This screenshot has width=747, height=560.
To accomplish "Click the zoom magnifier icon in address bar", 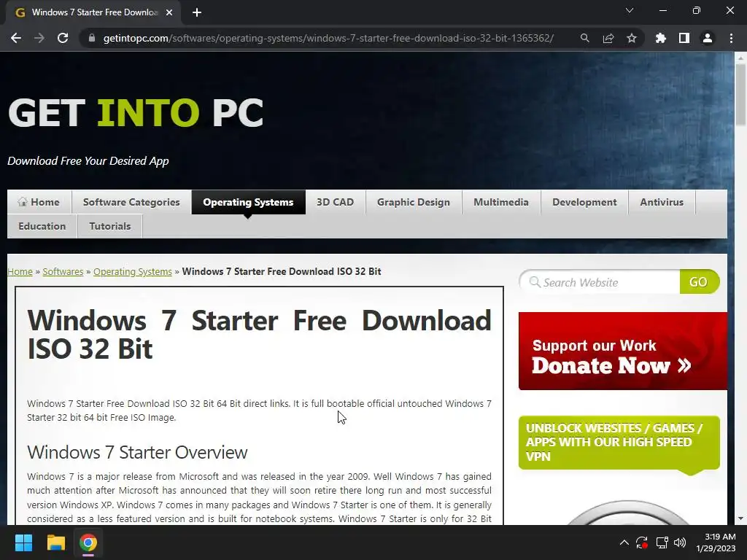I will click(x=584, y=38).
